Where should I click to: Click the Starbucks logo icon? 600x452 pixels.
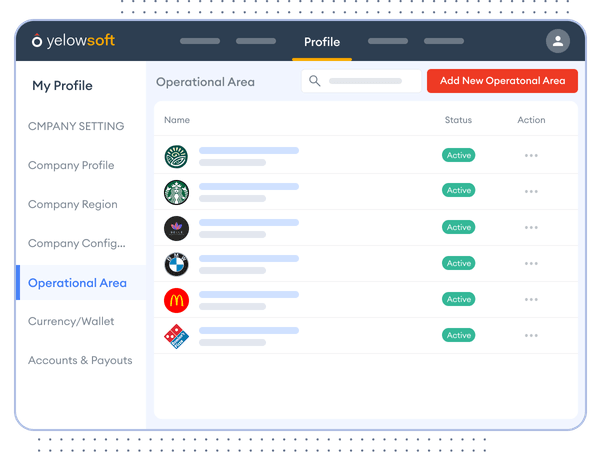(x=176, y=191)
